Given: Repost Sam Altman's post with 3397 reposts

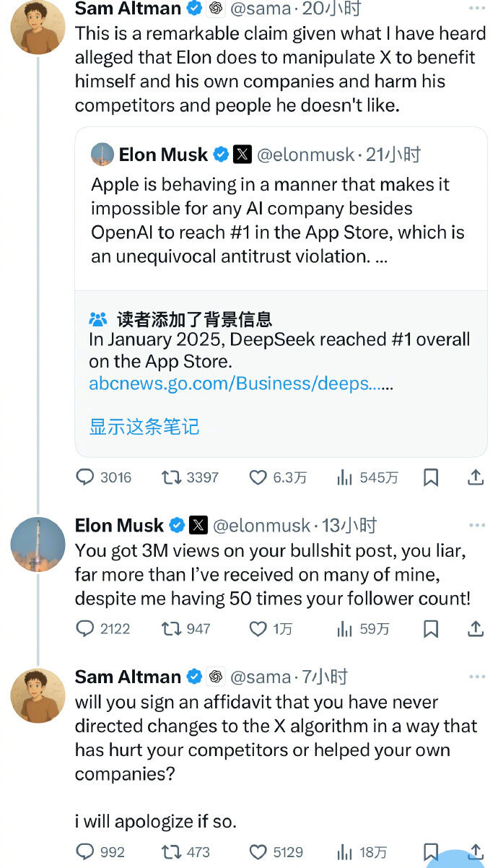Looking at the screenshot, I should coord(171,477).
